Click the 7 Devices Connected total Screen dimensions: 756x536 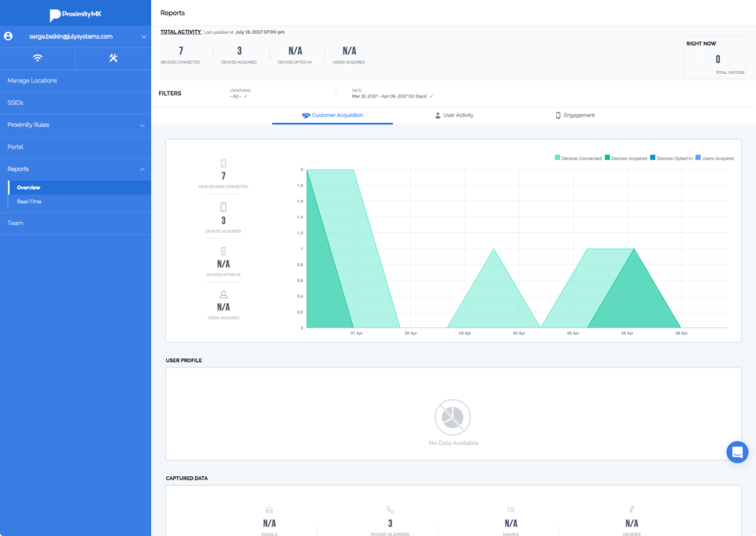(x=181, y=51)
